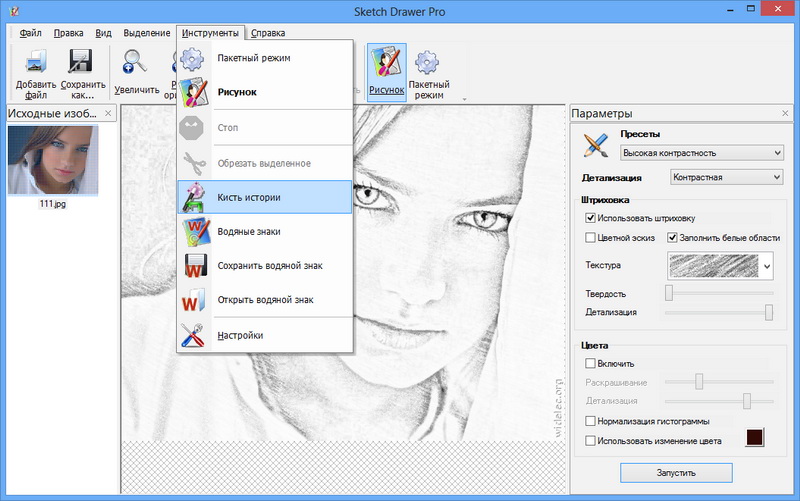Select the 111.jpg thumbnail
This screenshot has height=501, width=800.
(x=53, y=160)
